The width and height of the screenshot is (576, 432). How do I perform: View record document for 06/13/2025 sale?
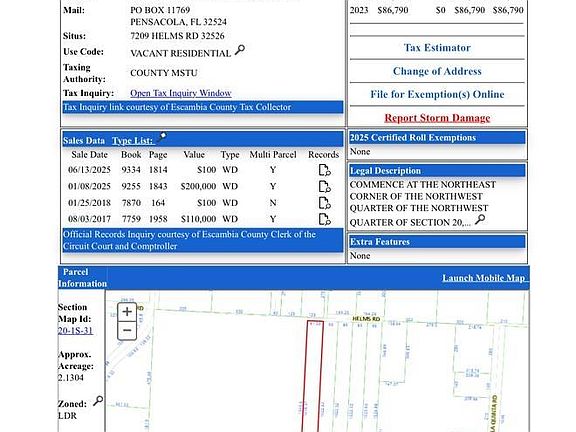pyautogui.click(x=324, y=170)
